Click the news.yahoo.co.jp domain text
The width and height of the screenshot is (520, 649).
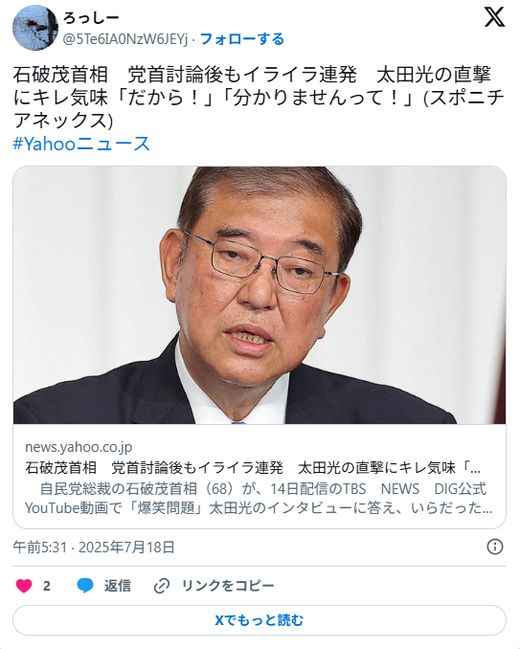point(79,447)
